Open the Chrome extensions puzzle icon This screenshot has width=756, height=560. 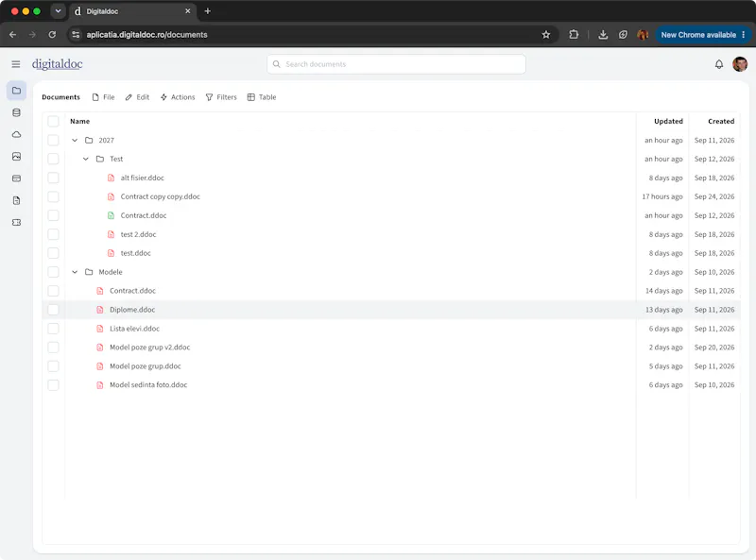574,35
